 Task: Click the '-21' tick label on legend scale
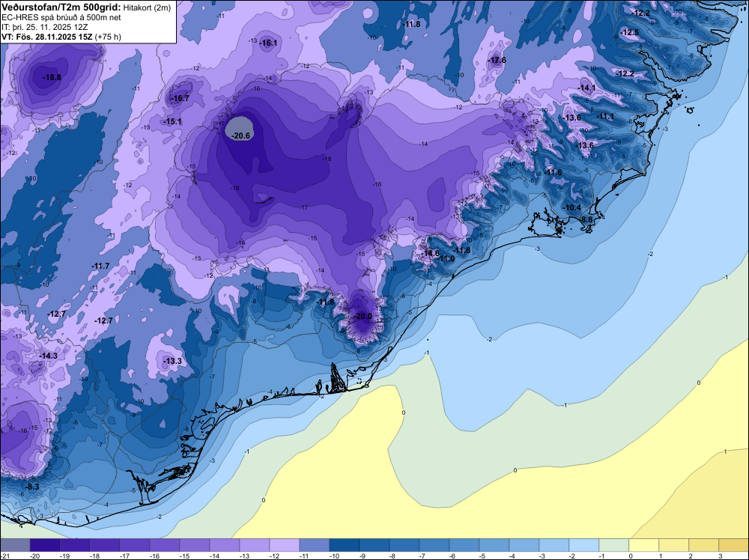(4, 556)
